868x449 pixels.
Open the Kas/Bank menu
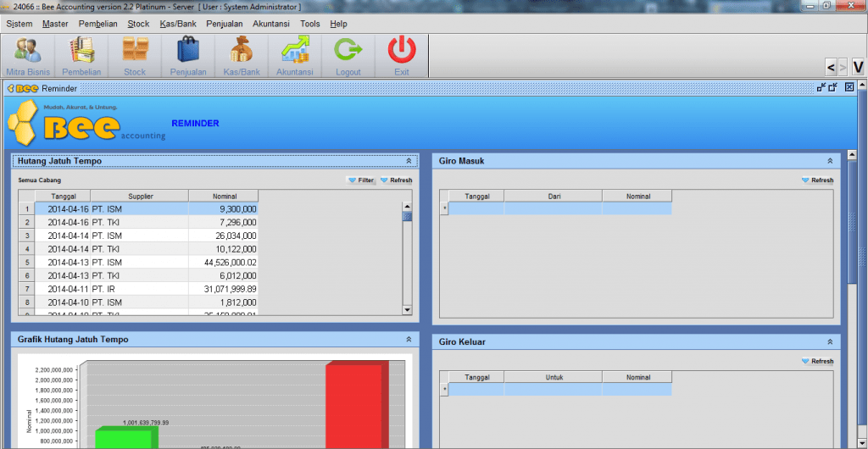pyautogui.click(x=178, y=24)
